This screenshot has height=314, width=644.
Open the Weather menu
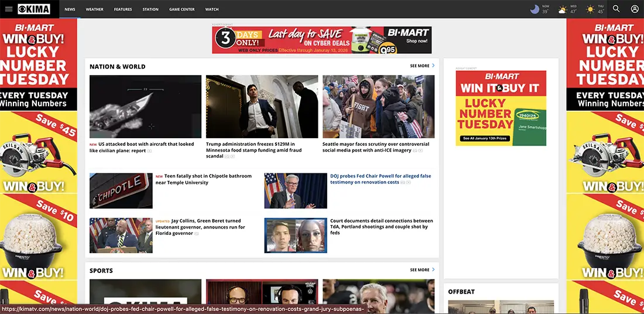[x=94, y=9]
